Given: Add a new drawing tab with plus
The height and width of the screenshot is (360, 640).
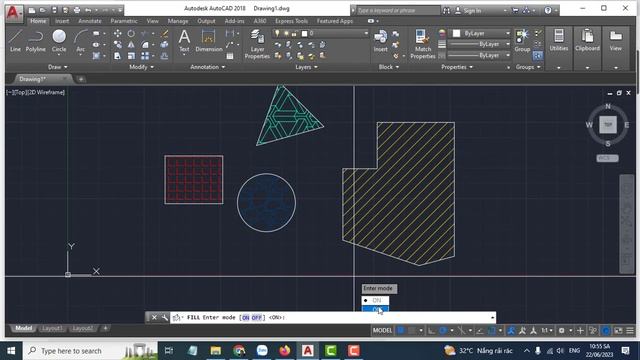Looking at the screenshot, I should (x=81, y=79).
